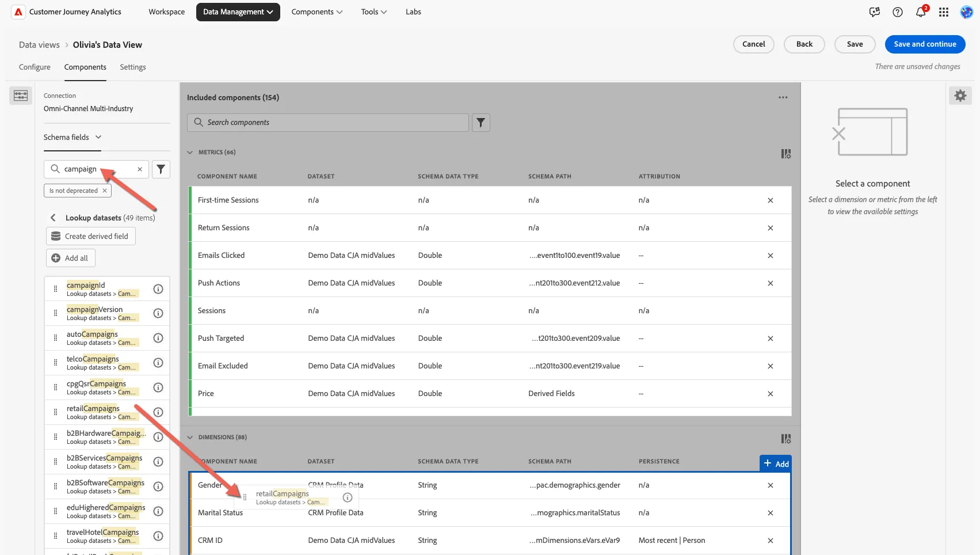Switch to the Settings tab
Screen dimensions: 980x555
pos(133,67)
